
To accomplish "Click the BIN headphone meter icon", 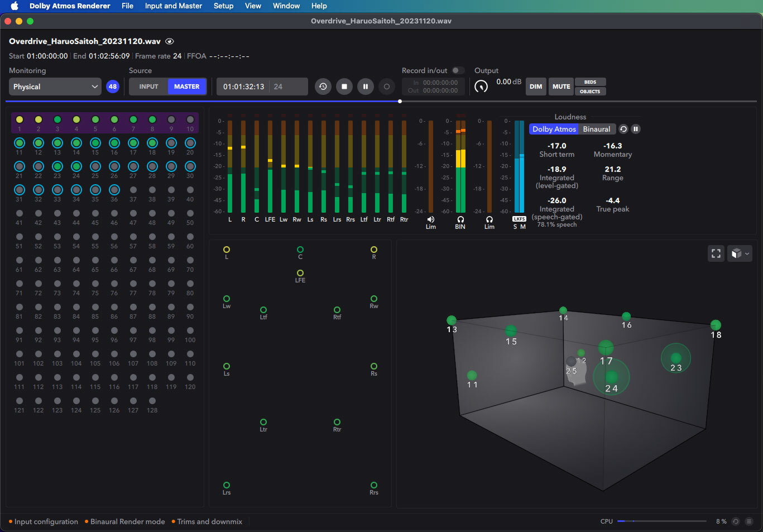I will click(x=460, y=219).
